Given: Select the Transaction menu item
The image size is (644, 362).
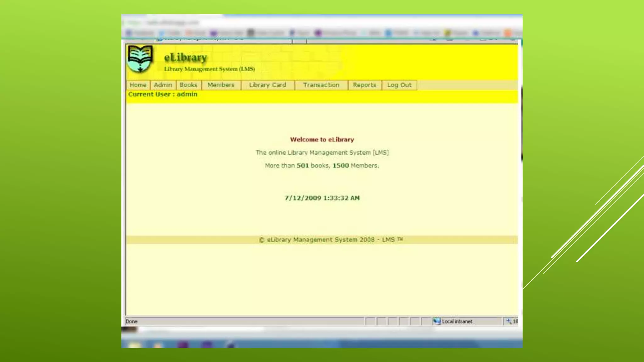Looking at the screenshot, I should pos(321,85).
